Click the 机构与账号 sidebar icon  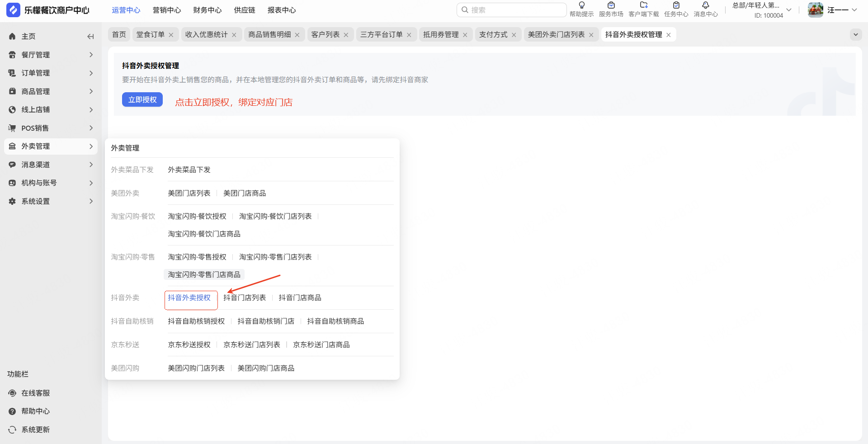(x=12, y=183)
